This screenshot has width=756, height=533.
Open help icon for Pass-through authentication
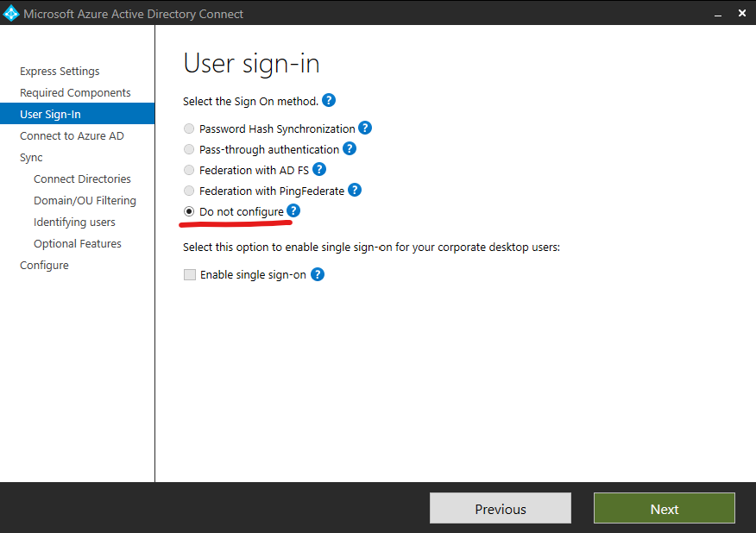point(350,149)
